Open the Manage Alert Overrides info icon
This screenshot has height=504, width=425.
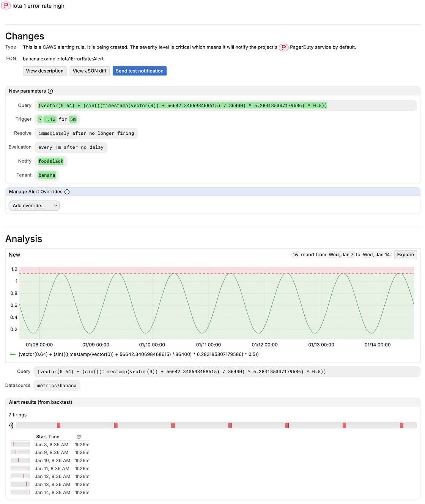click(67, 192)
